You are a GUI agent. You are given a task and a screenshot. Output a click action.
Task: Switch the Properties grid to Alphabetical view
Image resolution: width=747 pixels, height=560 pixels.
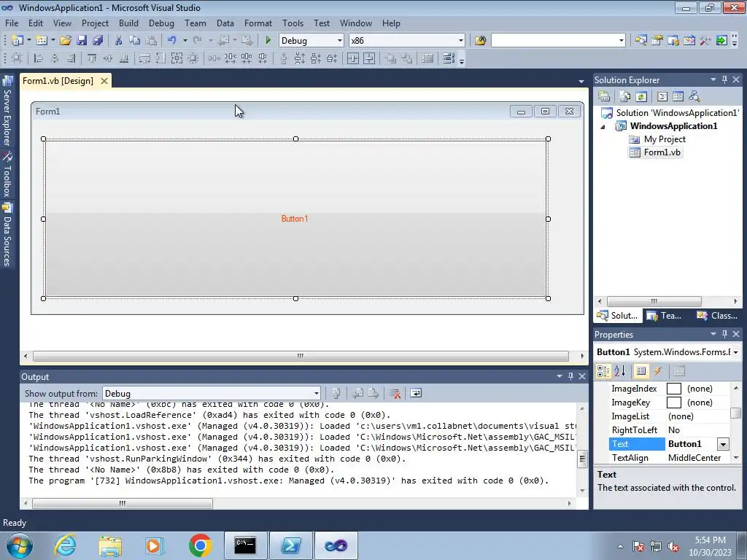[x=620, y=371]
